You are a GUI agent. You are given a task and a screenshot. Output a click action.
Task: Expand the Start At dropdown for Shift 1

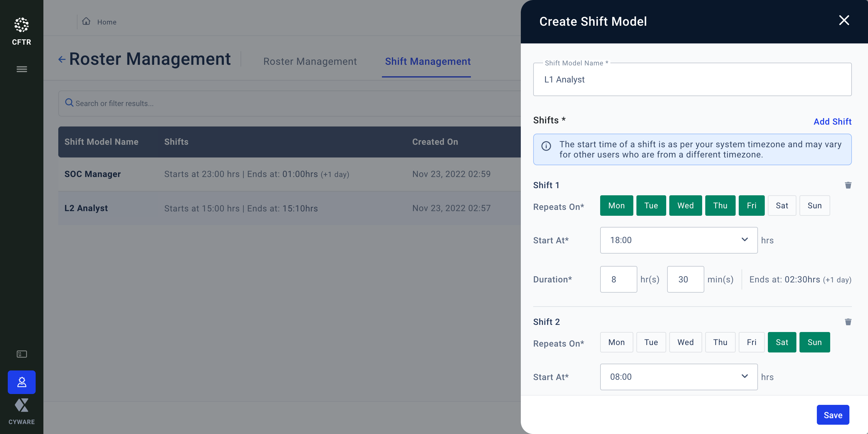(747, 240)
